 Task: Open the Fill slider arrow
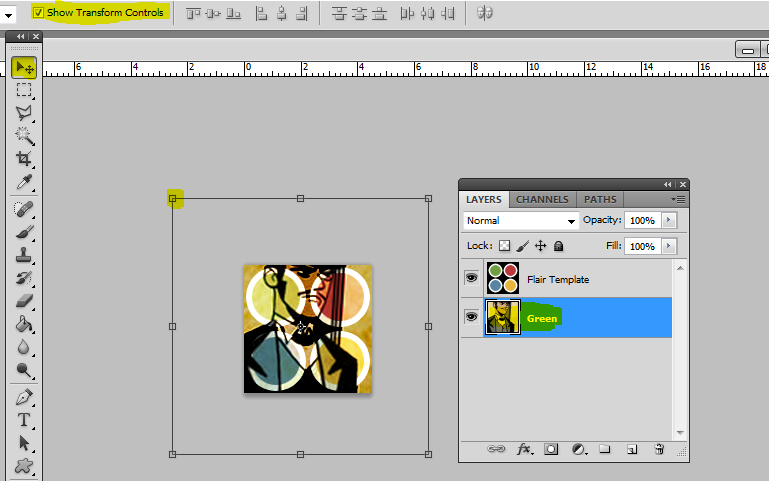pyautogui.click(x=668, y=246)
